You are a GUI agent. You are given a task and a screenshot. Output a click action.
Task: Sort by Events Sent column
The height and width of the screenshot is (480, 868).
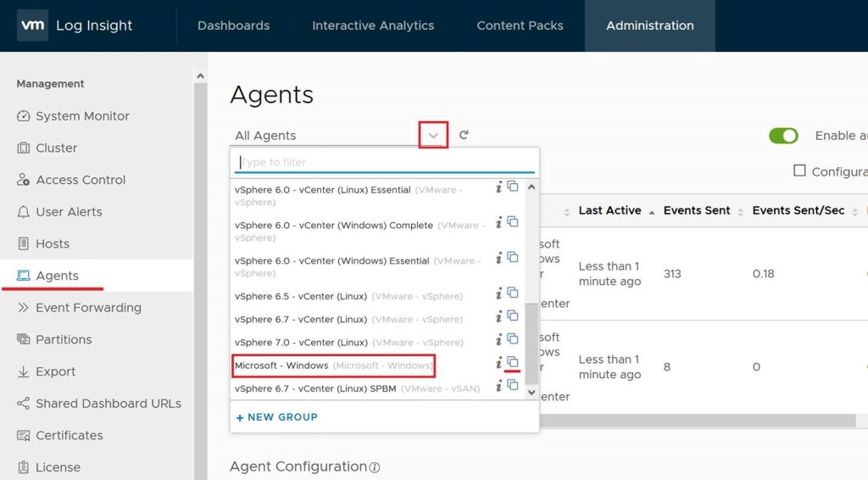point(697,210)
